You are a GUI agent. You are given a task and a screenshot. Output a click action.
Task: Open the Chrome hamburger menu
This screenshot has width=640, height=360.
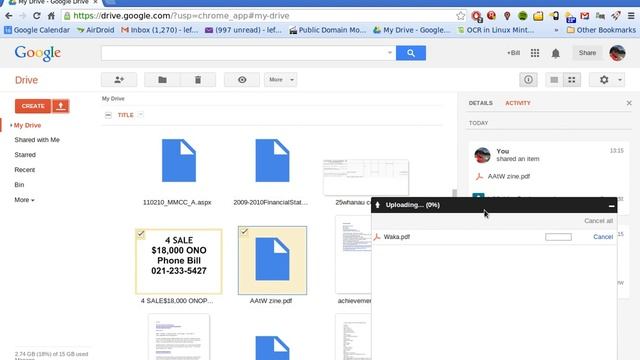631,16
